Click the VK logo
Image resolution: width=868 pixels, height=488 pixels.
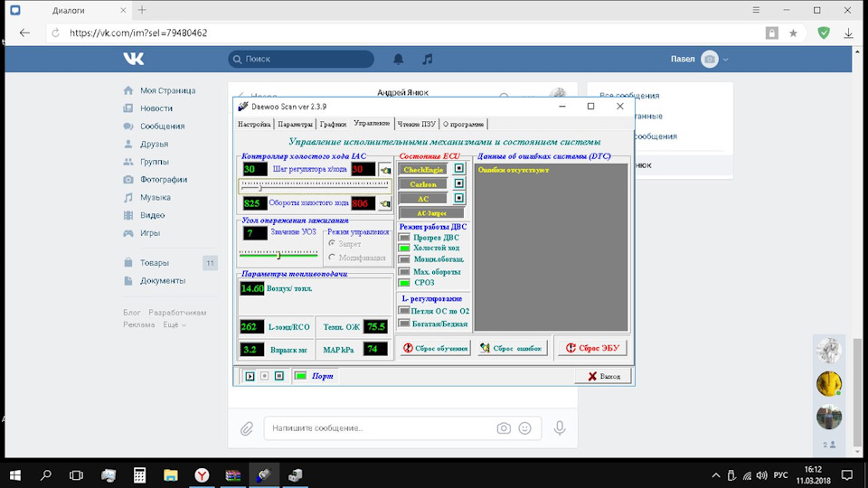(134, 59)
